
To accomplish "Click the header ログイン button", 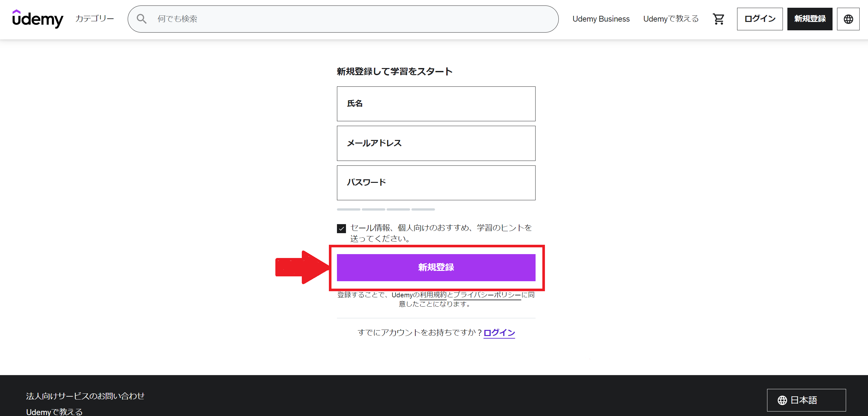I will click(760, 19).
